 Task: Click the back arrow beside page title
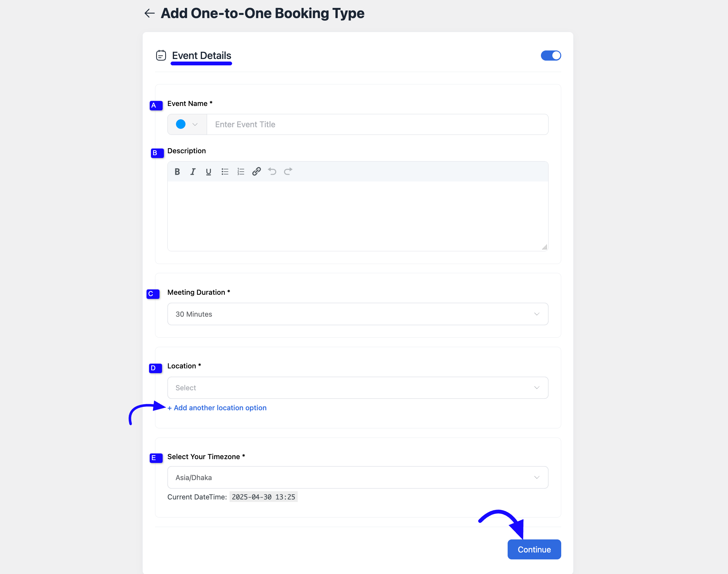[149, 13]
